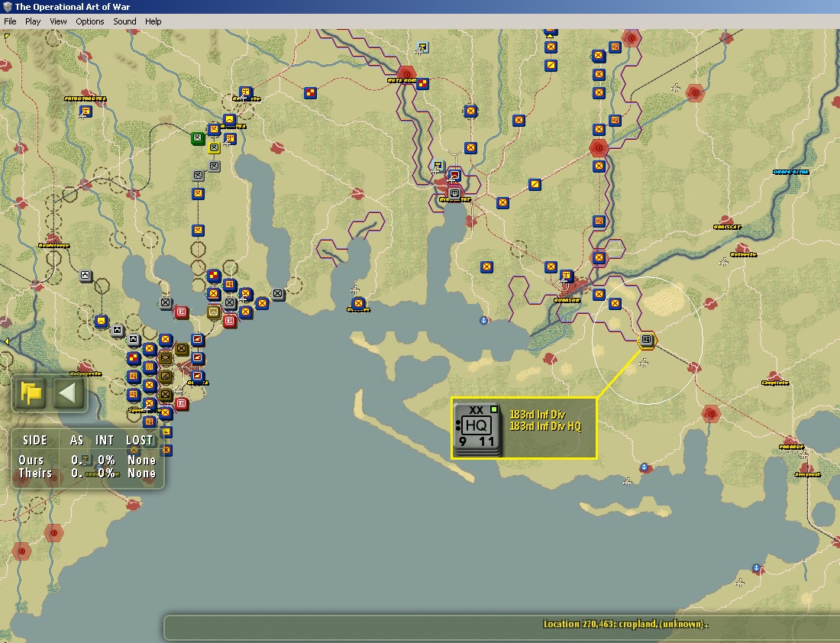
Task: Click the airfield plane icon in the northeast
Action: [x=676, y=87]
